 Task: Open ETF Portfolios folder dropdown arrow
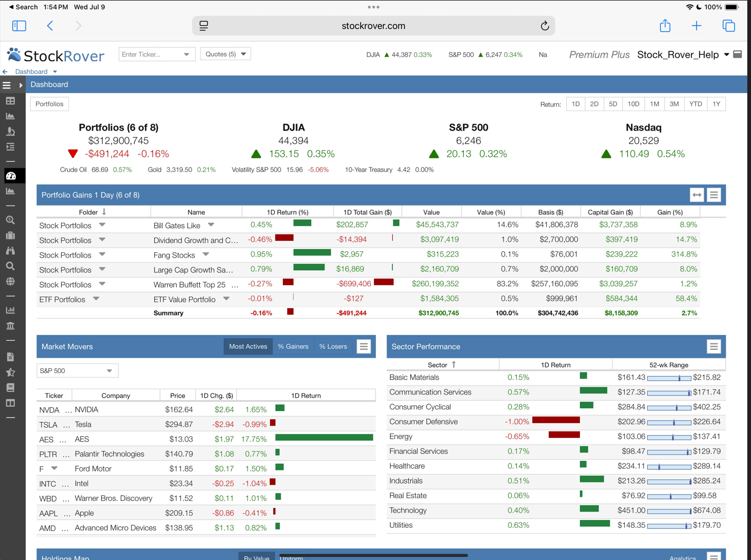[96, 299]
